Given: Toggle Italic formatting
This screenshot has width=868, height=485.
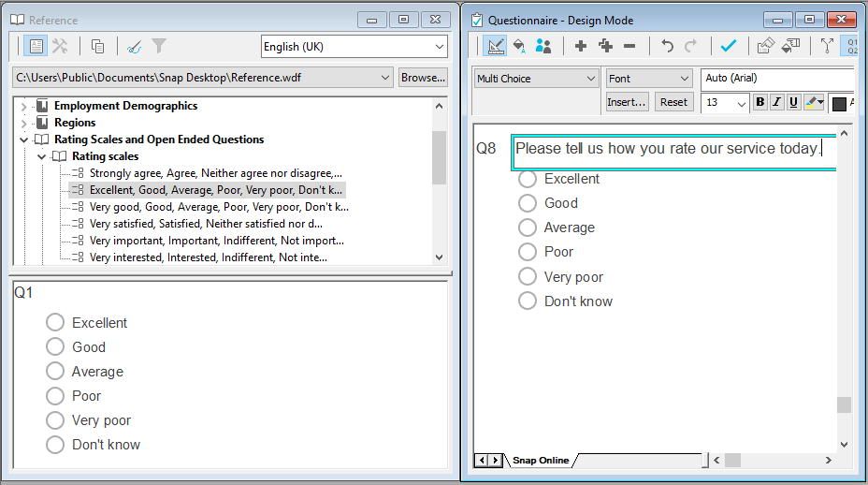Looking at the screenshot, I should (x=777, y=103).
